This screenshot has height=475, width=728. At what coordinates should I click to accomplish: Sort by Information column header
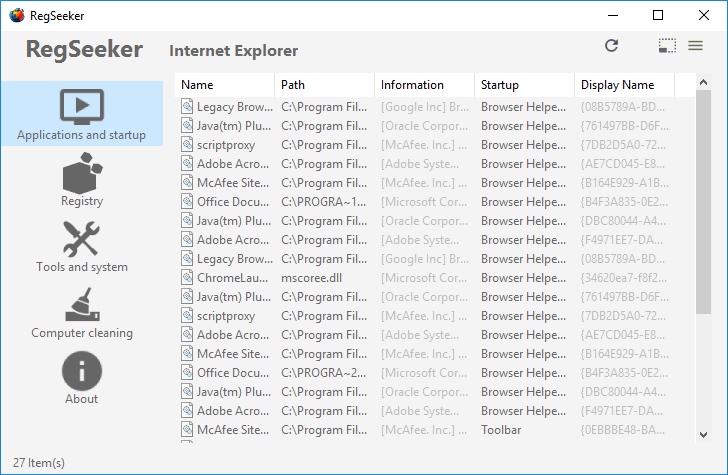pyautogui.click(x=424, y=85)
